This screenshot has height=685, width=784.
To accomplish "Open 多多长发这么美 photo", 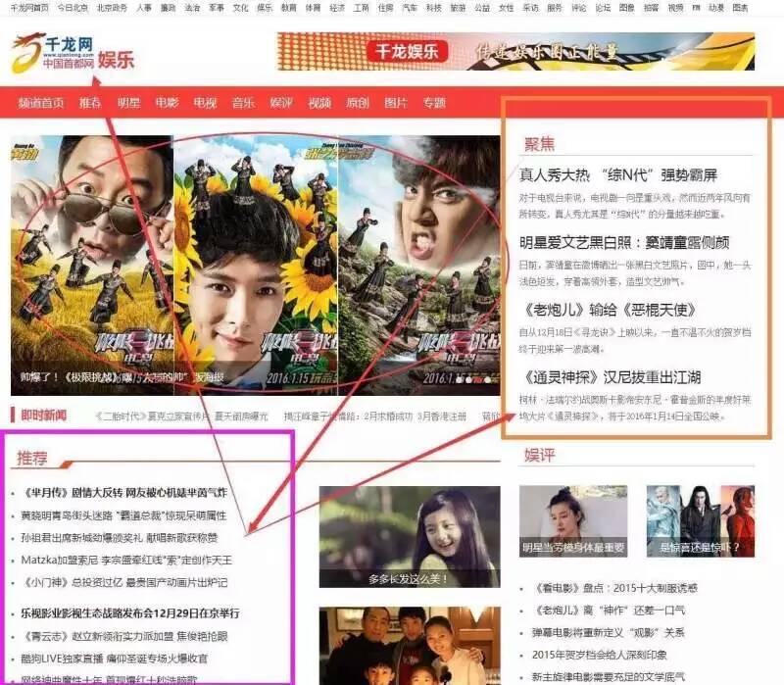I will (x=410, y=536).
